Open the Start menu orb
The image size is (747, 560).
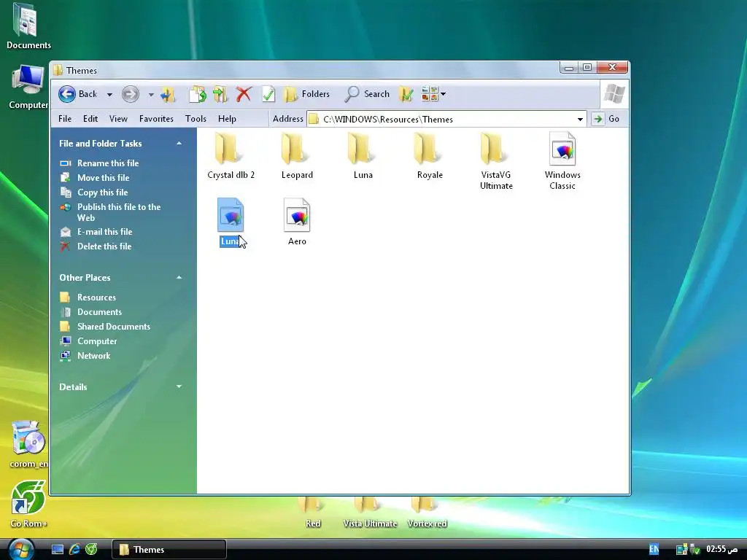pyautogui.click(x=21, y=550)
